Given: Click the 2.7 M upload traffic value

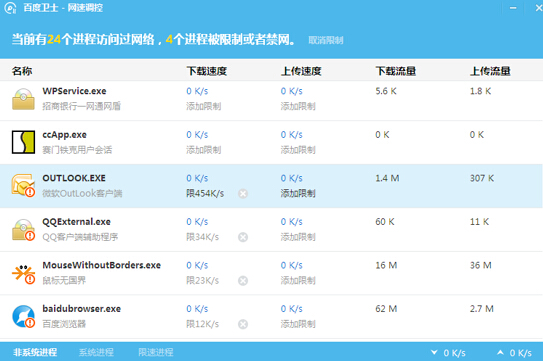Looking at the screenshot, I should pos(482,309).
